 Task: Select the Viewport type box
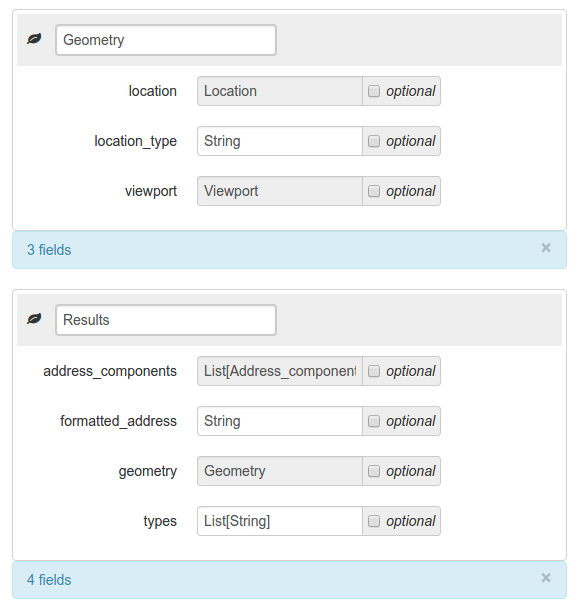point(280,191)
